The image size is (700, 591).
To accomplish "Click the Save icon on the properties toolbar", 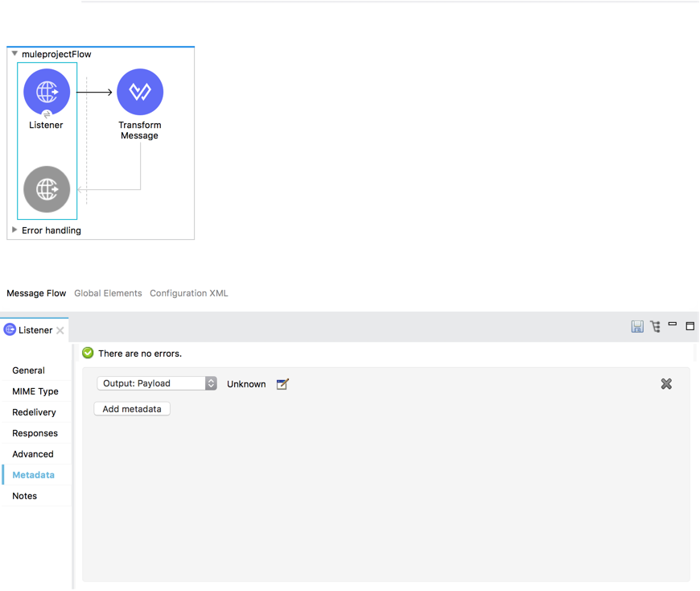I will click(x=637, y=326).
